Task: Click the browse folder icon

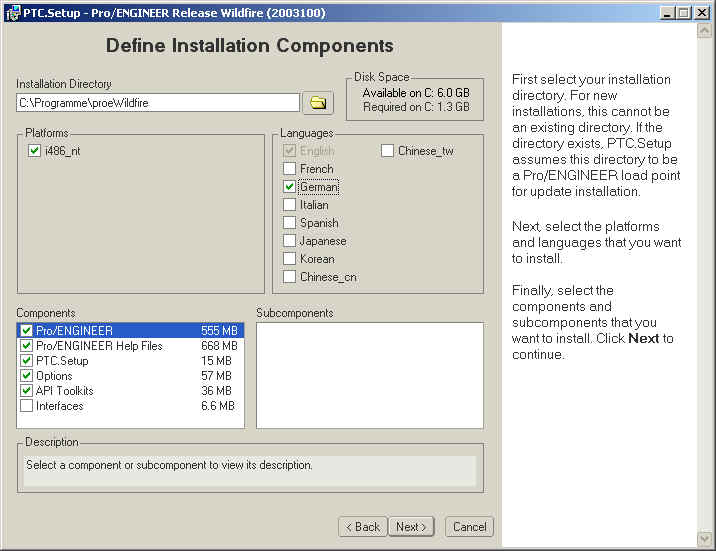Action: 318,103
